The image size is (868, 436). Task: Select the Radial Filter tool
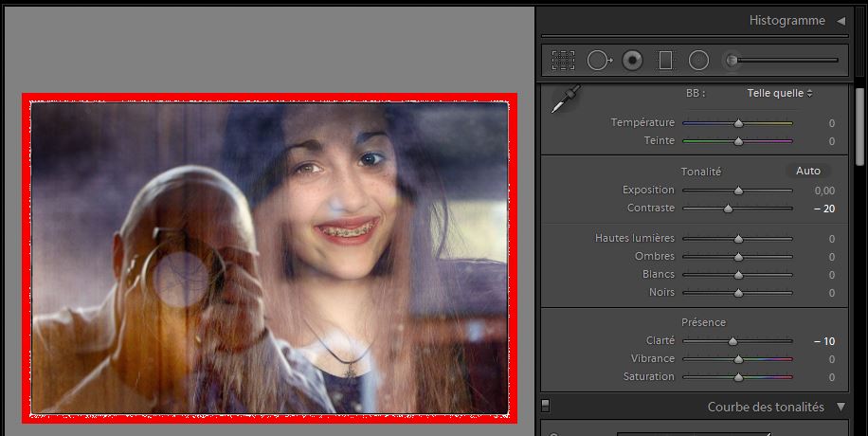pyautogui.click(x=698, y=61)
